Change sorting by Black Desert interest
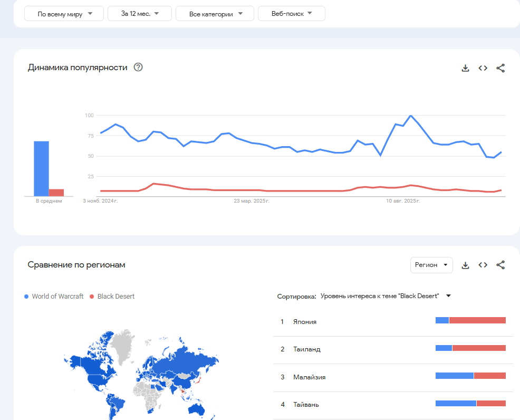This screenshot has height=420, width=520. tap(385, 296)
